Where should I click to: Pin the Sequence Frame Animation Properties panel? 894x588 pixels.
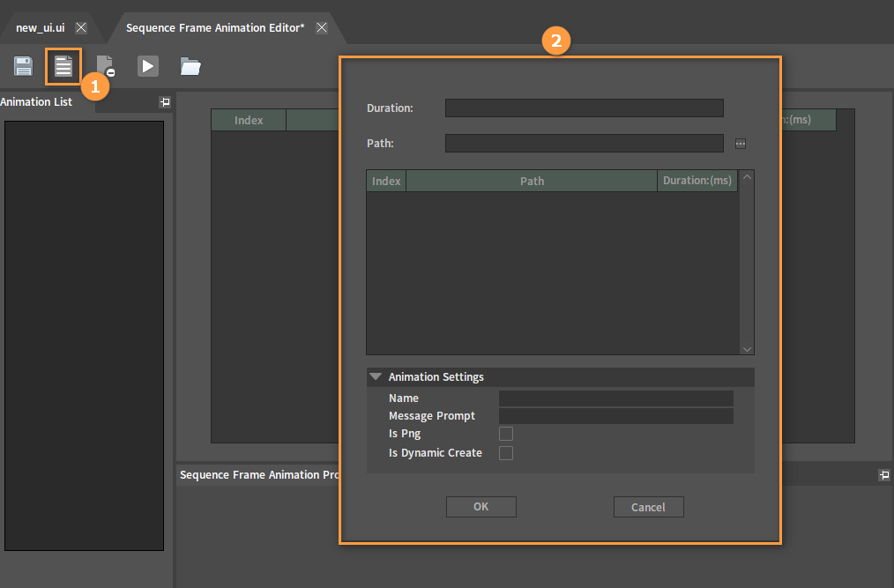[x=883, y=474]
